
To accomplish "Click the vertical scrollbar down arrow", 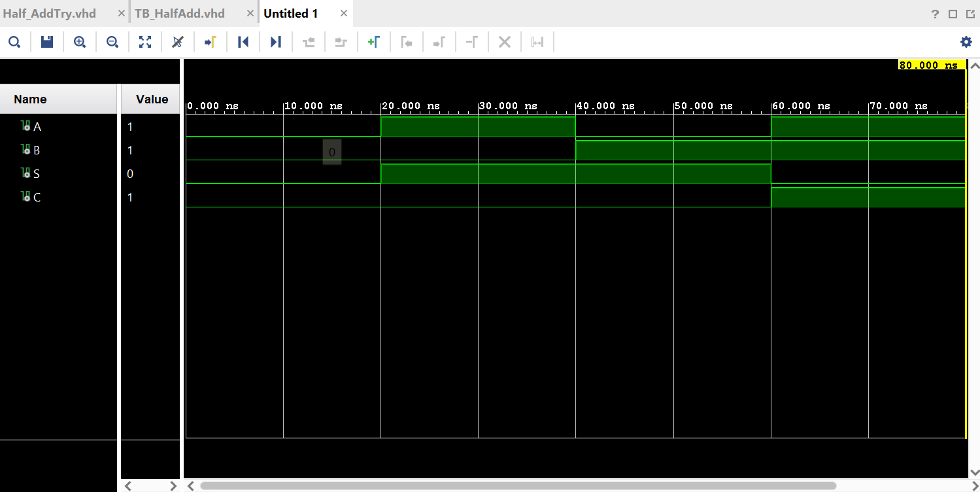I will point(974,472).
